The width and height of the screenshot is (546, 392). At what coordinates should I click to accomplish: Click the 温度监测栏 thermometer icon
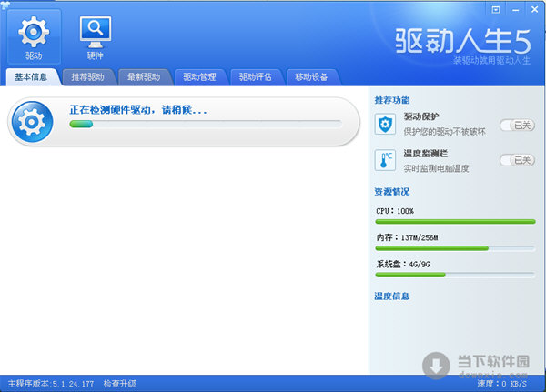point(385,160)
